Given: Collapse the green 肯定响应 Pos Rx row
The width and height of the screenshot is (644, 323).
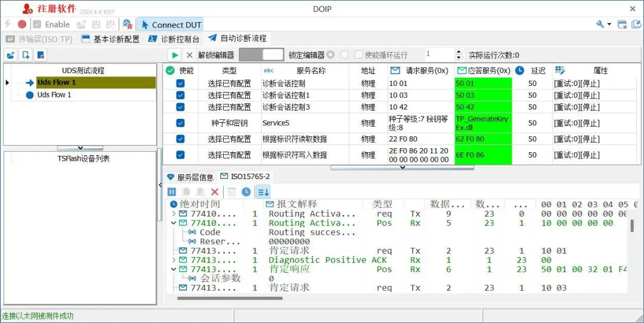Looking at the screenshot, I should (174, 269).
